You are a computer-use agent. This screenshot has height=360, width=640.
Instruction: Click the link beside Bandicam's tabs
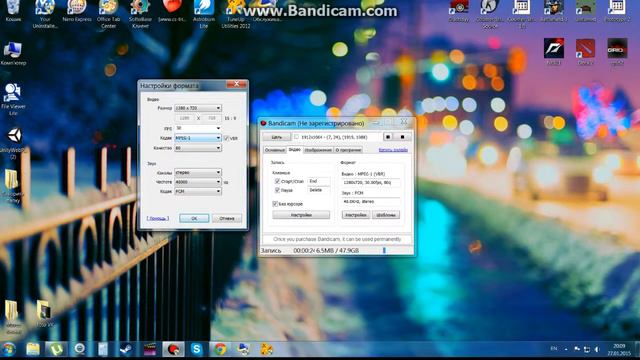coord(393,150)
